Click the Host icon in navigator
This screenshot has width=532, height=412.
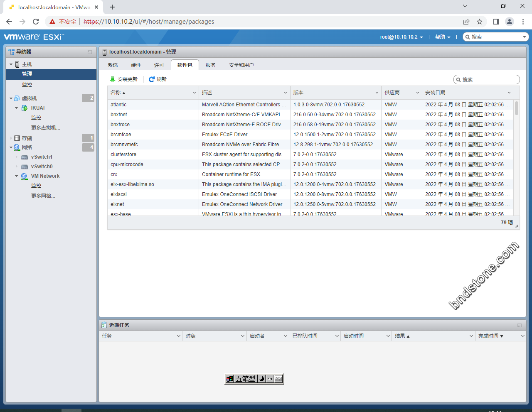pyautogui.click(x=17, y=64)
